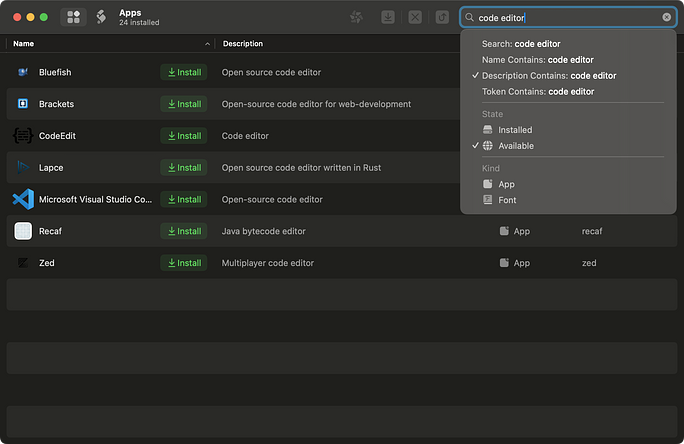Install Zed

click(x=184, y=263)
